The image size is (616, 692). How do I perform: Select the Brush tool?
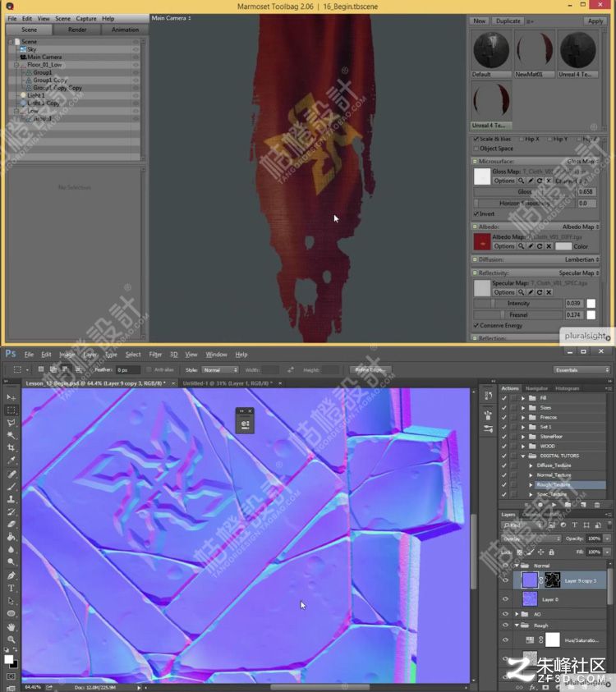coord(11,487)
